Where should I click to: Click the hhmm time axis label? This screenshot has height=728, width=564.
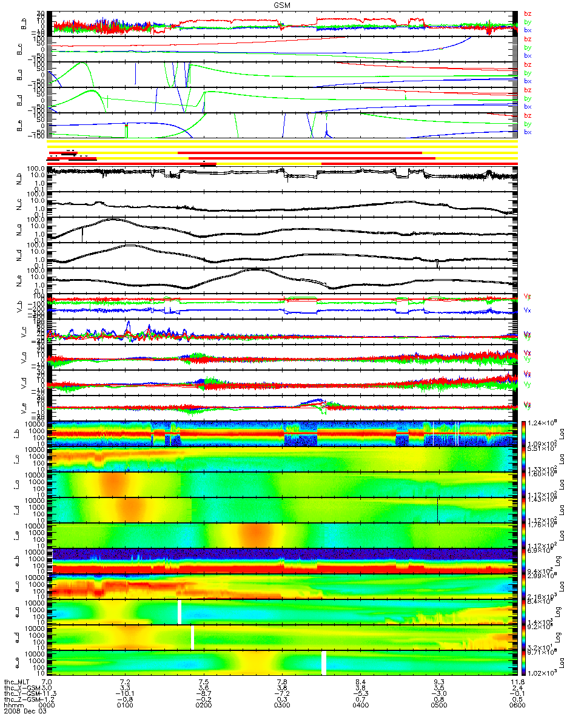pos(13,706)
